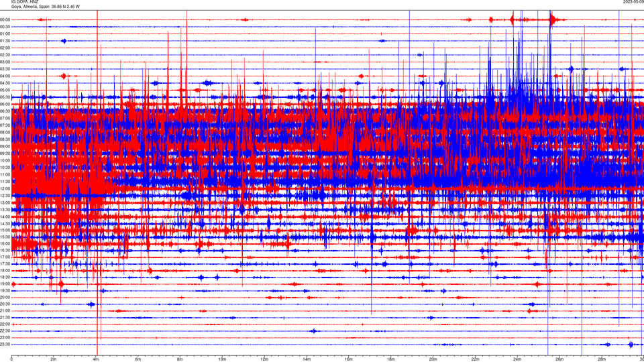
Task: Pick the 16:00 row time label
Action: coord(5,244)
